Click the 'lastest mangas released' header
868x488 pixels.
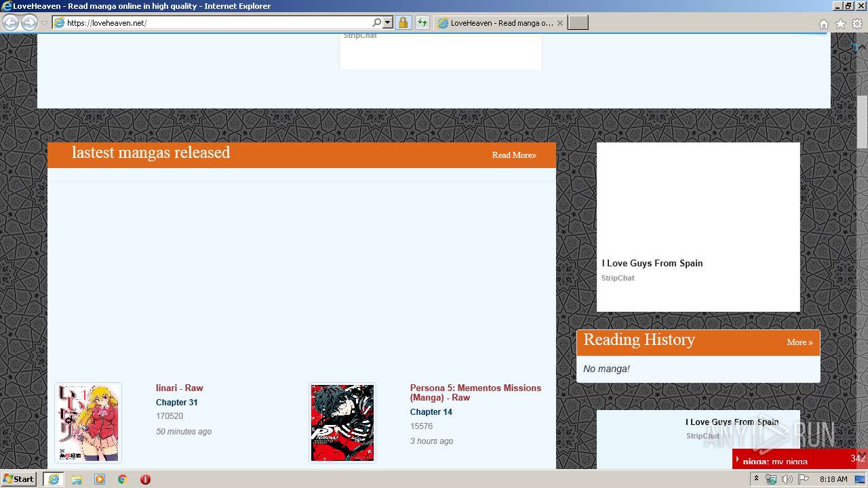click(x=151, y=152)
